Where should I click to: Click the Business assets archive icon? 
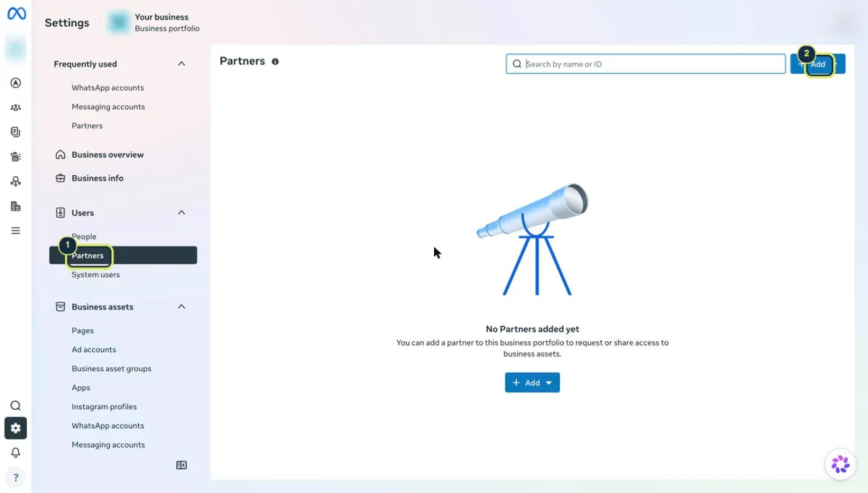pyautogui.click(x=61, y=306)
